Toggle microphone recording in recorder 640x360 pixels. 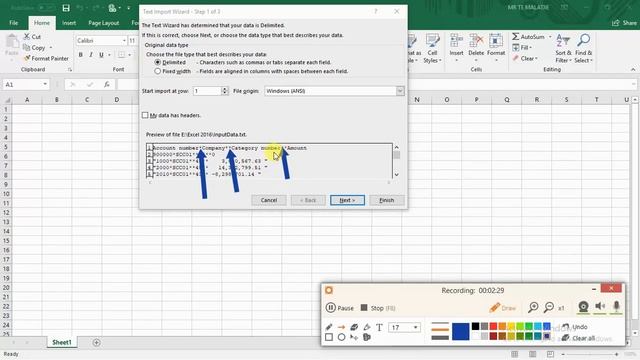(616, 307)
